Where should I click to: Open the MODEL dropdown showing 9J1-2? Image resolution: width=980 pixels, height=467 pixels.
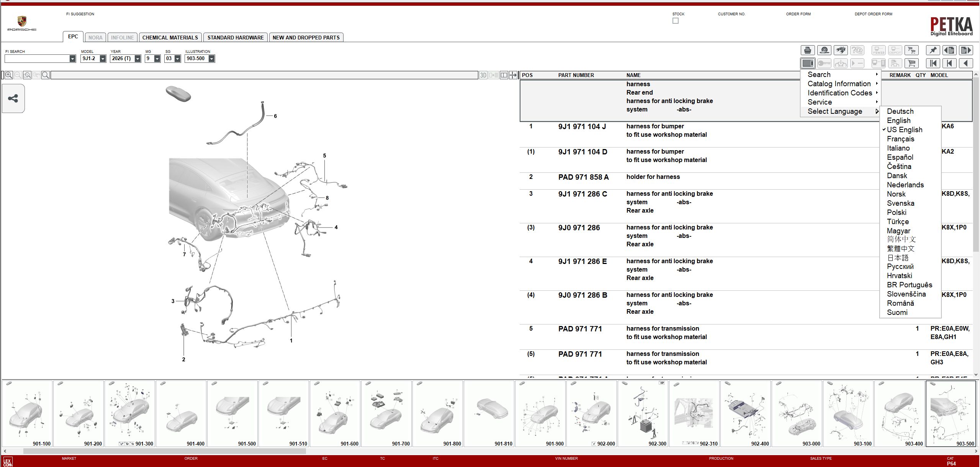pos(102,59)
